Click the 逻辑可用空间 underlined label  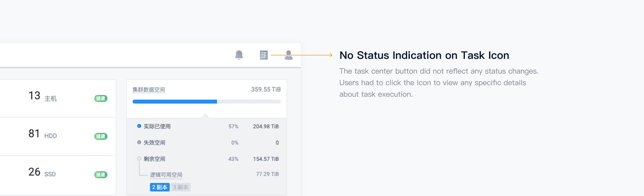[166, 175]
